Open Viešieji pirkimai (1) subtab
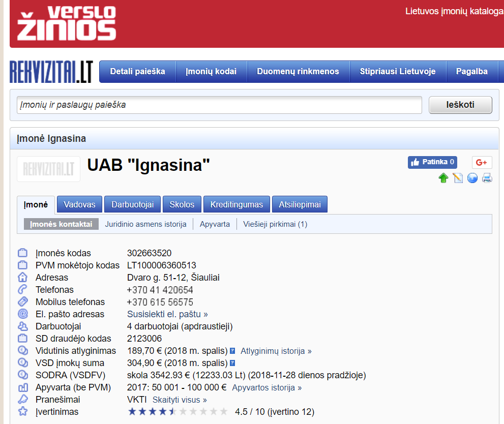 pyautogui.click(x=275, y=224)
